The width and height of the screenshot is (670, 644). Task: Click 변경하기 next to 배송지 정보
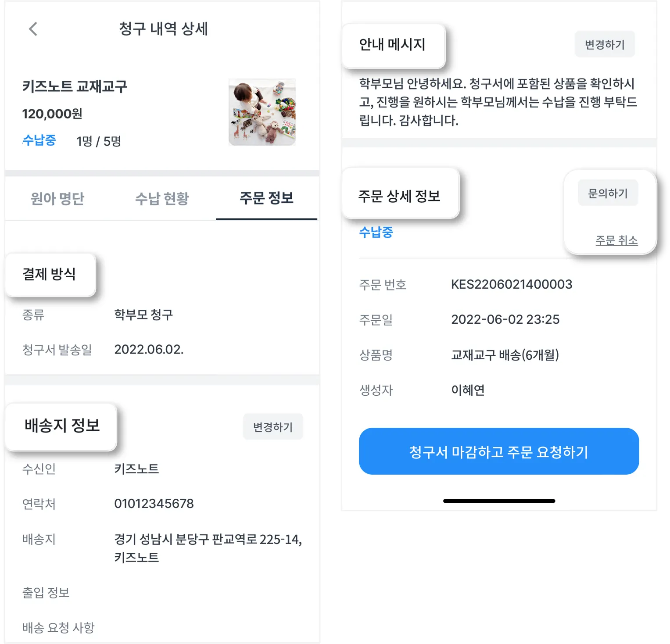273,427
